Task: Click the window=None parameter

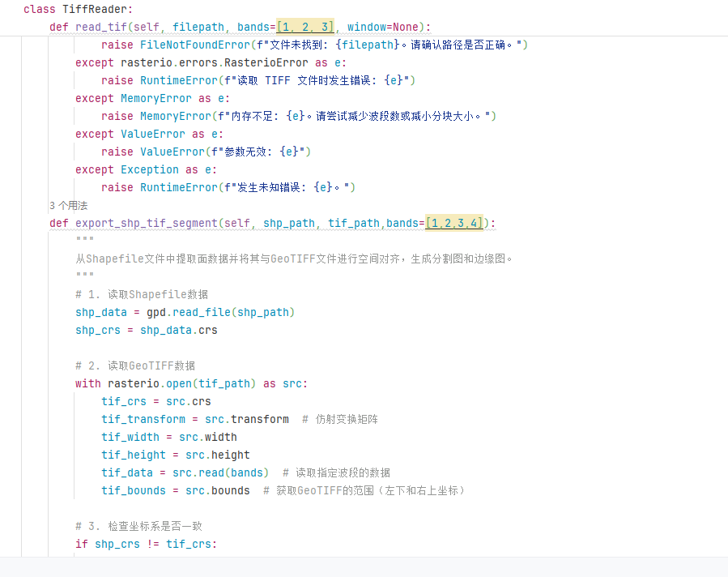Action: 382,27
